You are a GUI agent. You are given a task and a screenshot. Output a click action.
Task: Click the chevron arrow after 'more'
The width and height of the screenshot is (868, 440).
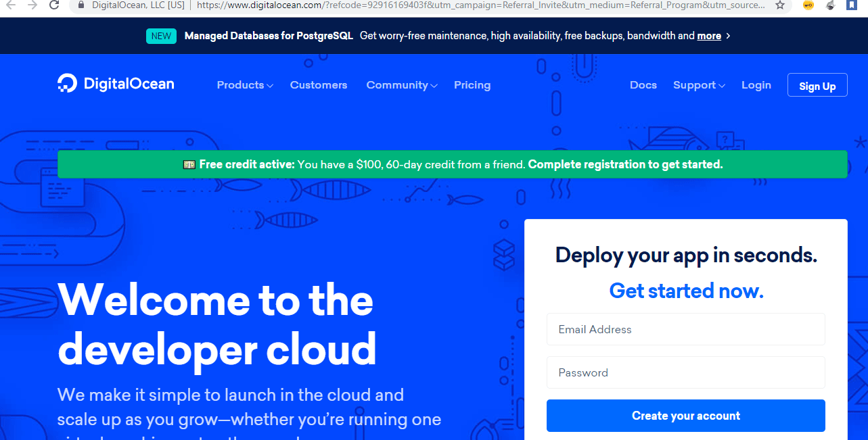point(728,36)
